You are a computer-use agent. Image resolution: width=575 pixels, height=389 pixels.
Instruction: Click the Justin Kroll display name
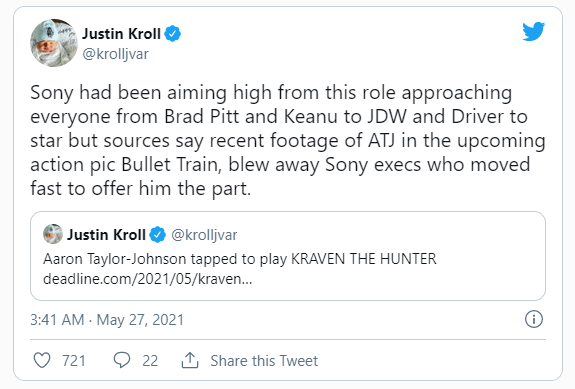point(121,34)
